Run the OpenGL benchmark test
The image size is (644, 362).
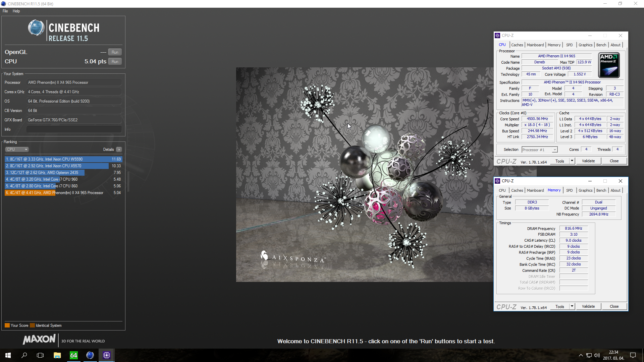click(x=115, y=52)
